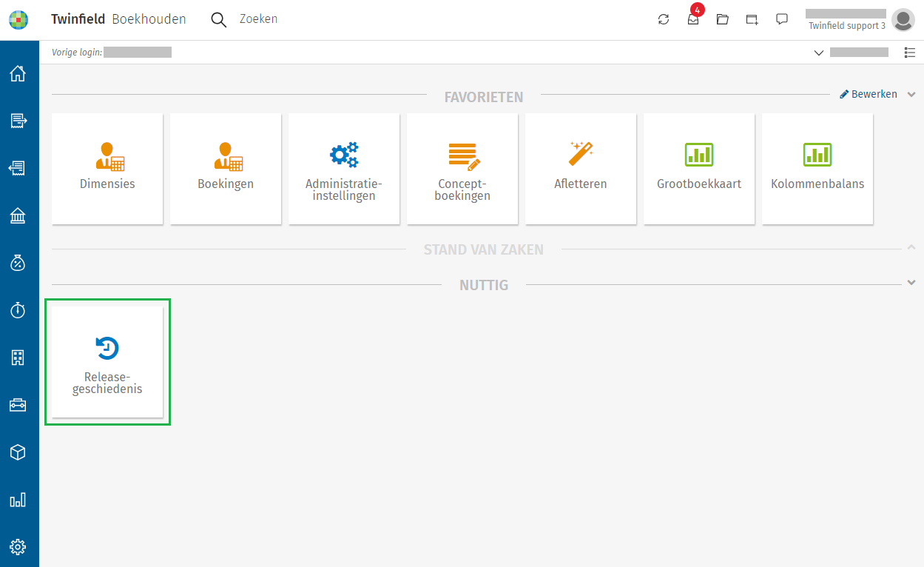
Task: Expand the Stand van zaken section
Action: (911, 247)
